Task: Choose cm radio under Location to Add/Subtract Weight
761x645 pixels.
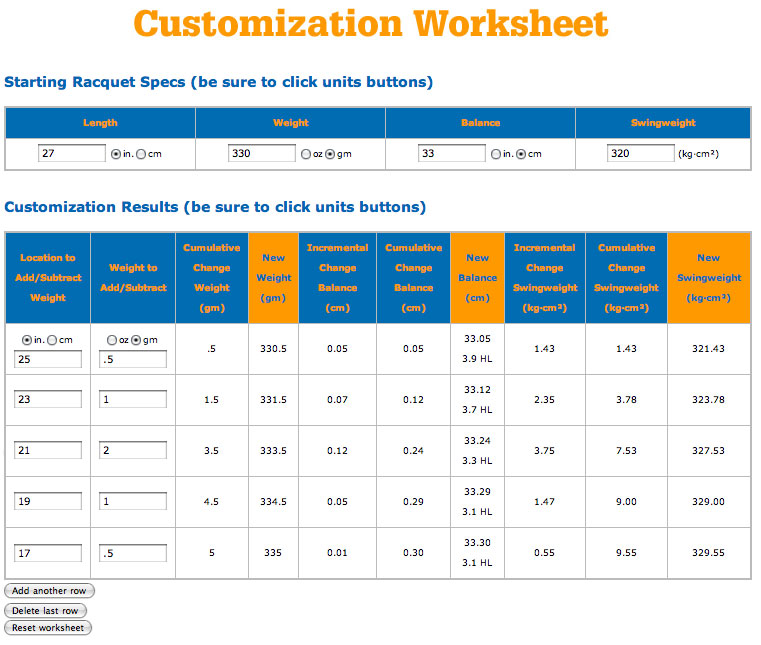Action: coord(52,340)
